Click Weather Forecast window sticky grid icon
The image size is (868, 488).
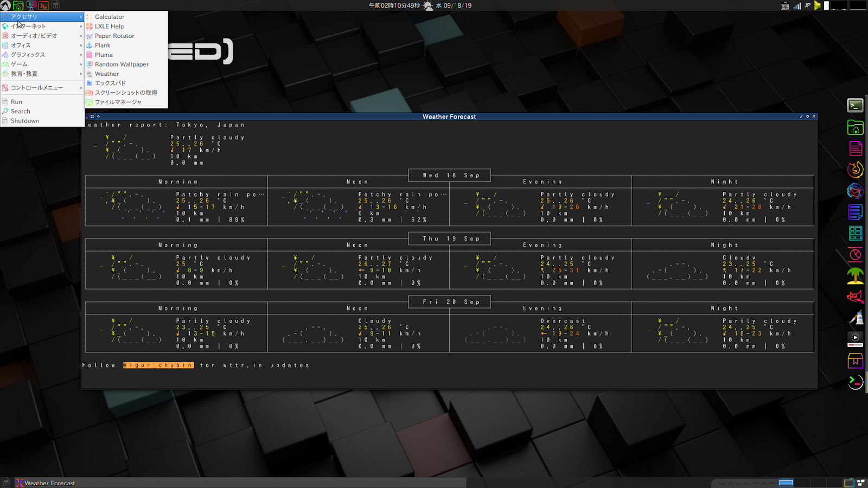[92, 117]
